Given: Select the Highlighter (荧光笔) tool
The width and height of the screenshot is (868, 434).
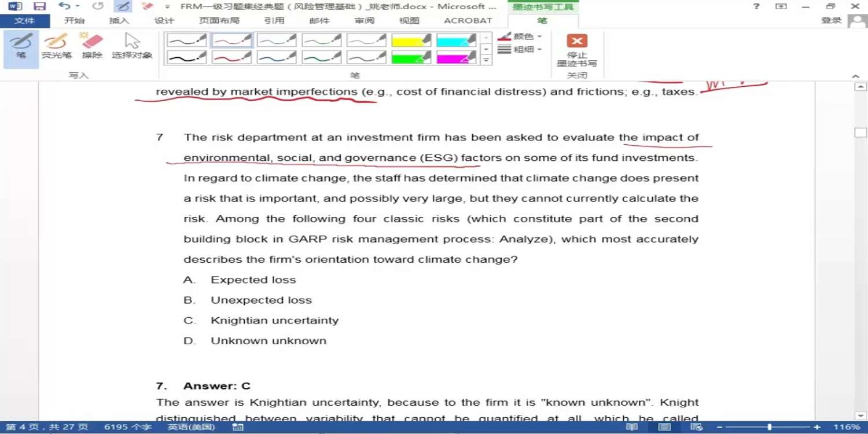Looking at the screenshot, I should [x=56, y=46].
